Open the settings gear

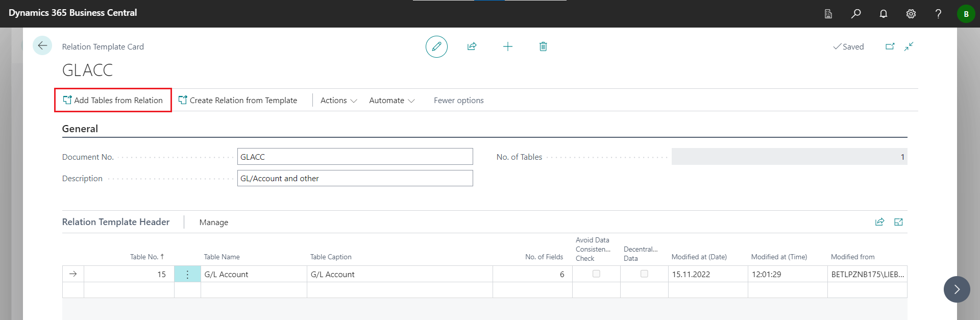911,14
